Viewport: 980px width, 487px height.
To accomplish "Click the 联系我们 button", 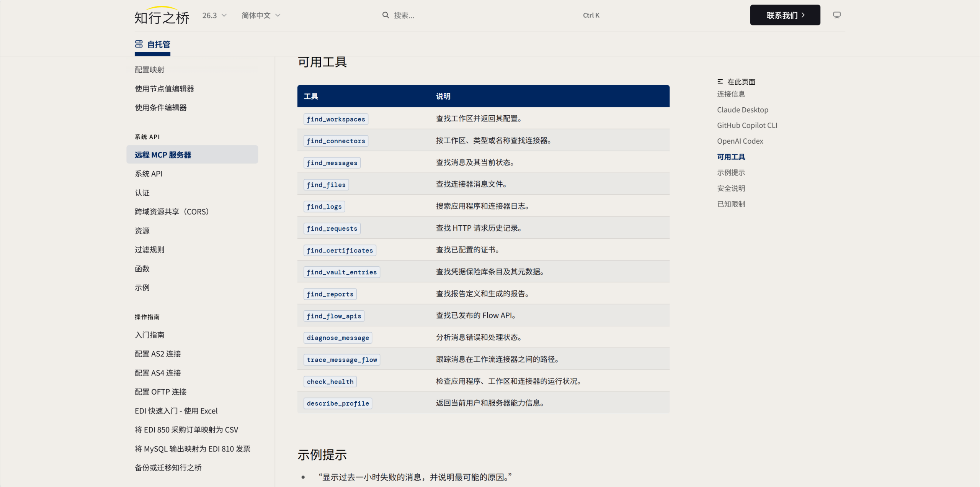I will 785,15.
